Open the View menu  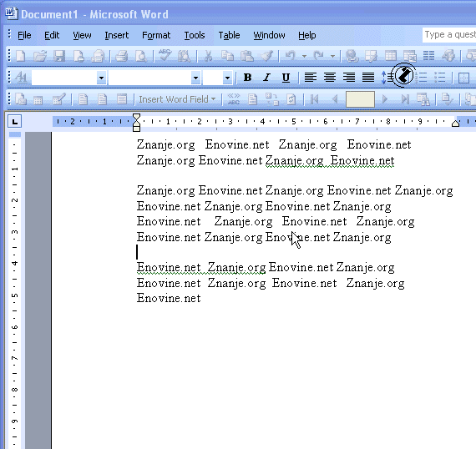(82, 36)
